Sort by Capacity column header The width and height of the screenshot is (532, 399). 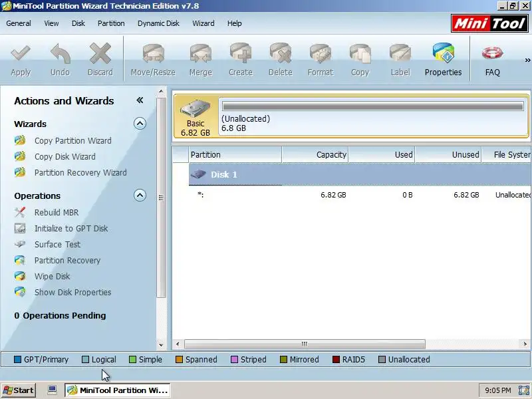[315, 155]
